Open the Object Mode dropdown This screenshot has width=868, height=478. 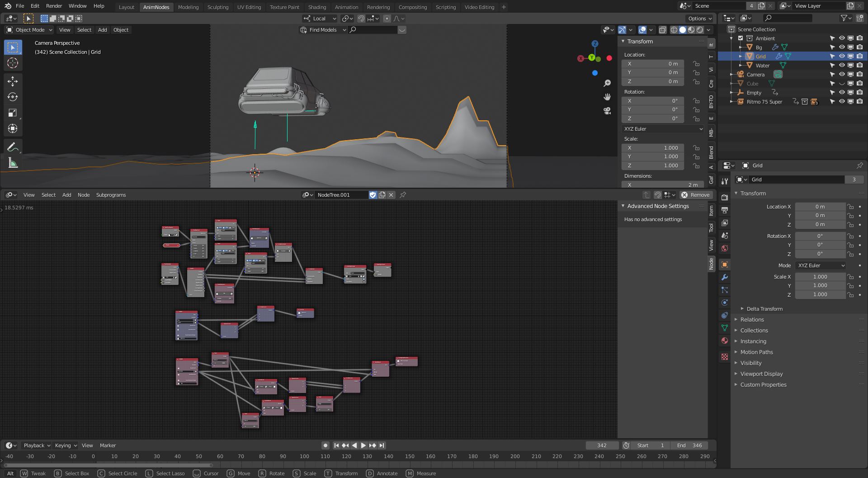29,30
